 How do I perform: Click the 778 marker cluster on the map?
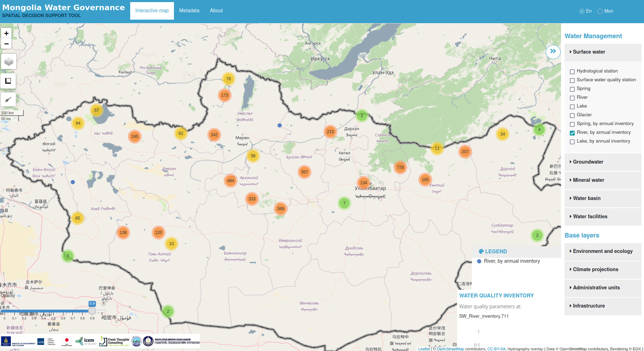coord(400,167)
